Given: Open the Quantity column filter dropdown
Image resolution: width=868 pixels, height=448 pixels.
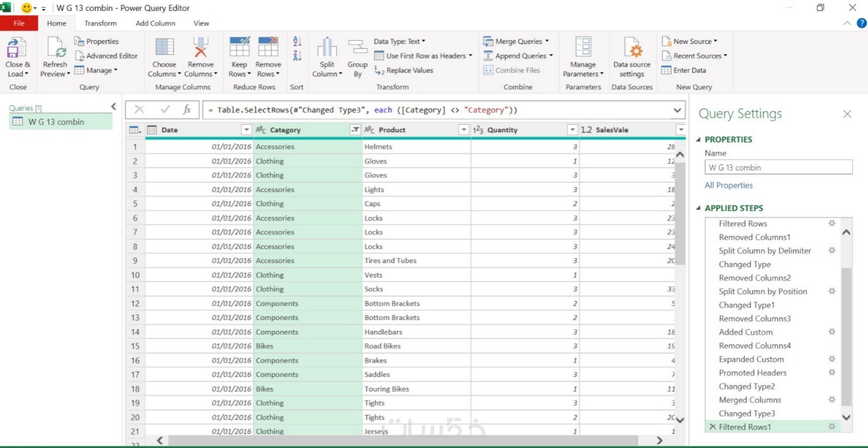Looking at the screenshot, I should click(x=572, y=130).
